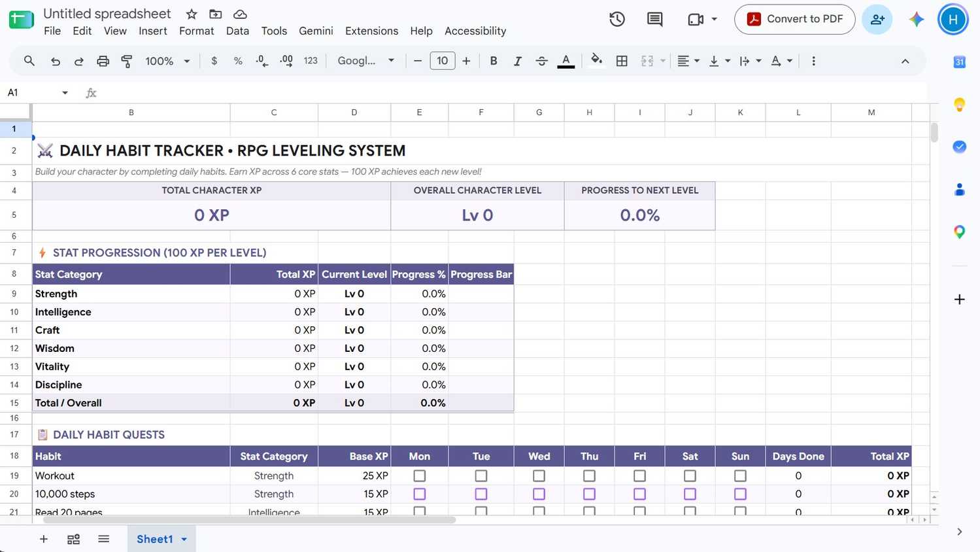
Task: Toggle italic formatting
Action: 517,61
